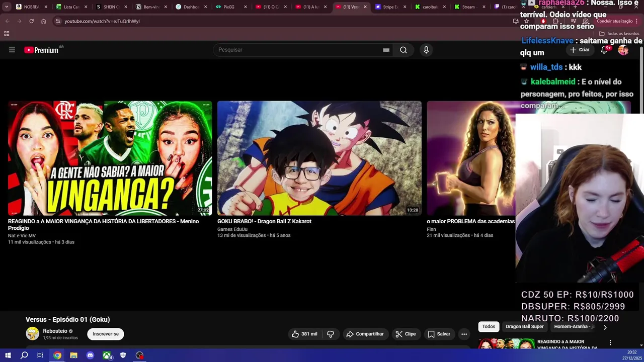Go to YouTube Premium home logo
Screen dimensions: 644x362
click(41, 50)
